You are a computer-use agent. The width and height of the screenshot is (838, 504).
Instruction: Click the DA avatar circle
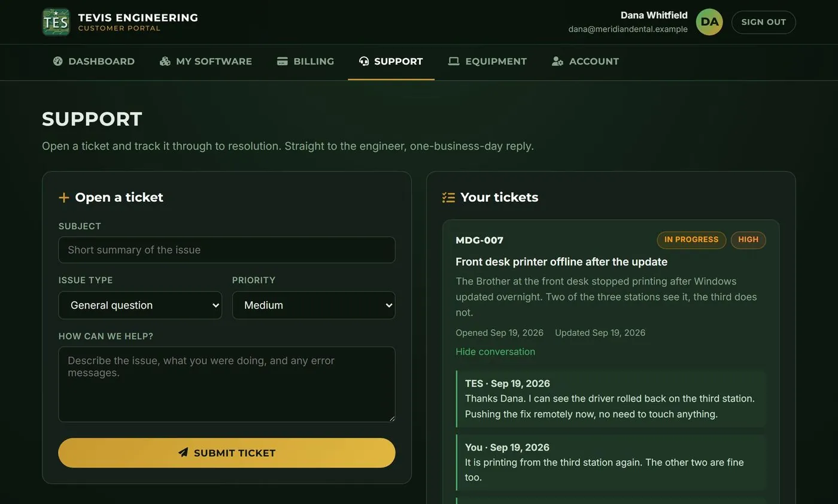pyautogui.click(x=709, y=22)
